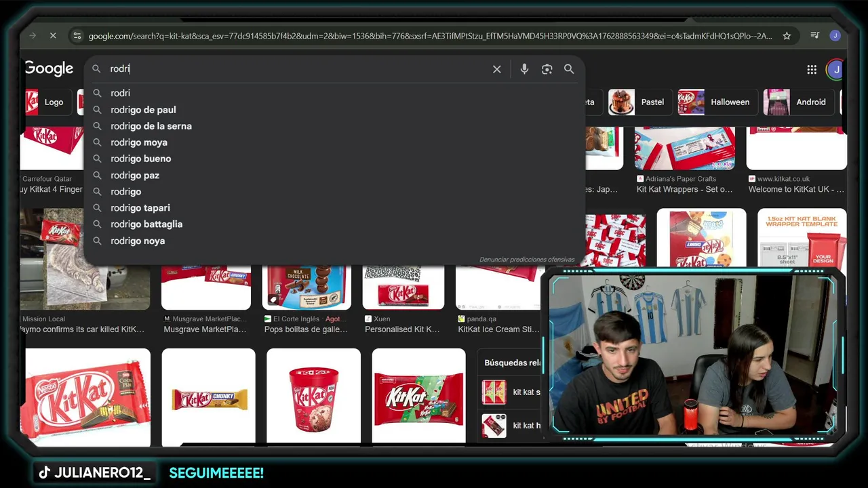Open the Musgrave MarketPlace result caption
868x488 pixels.
click(x=205, y=329)
